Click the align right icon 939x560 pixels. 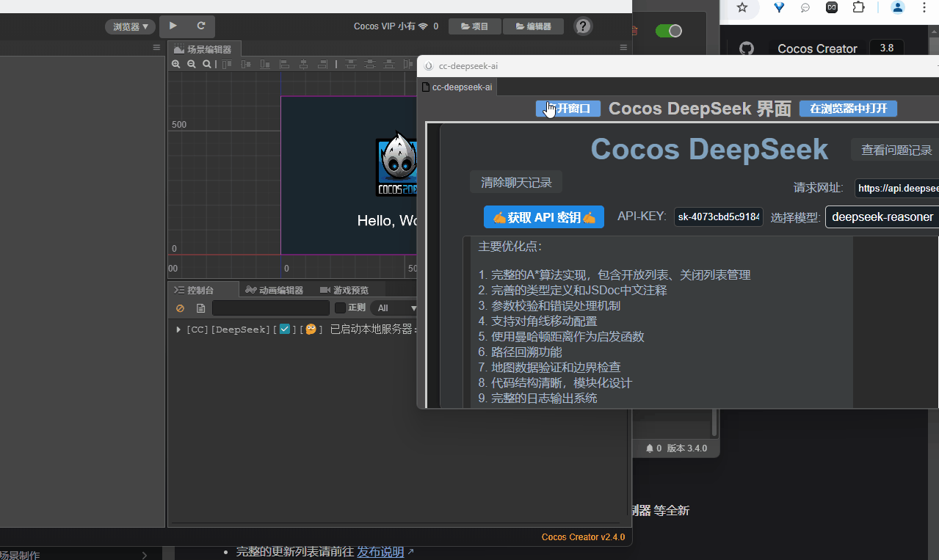322,65
